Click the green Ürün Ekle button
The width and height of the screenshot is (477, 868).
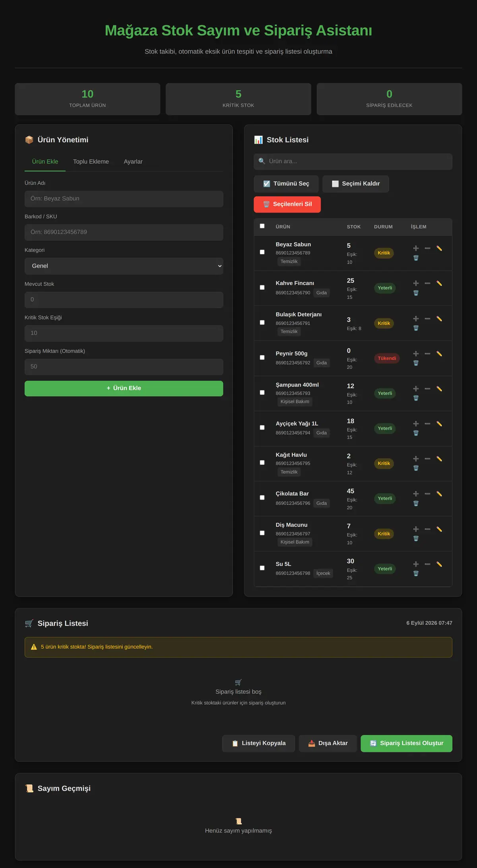[x=124, y=388]
